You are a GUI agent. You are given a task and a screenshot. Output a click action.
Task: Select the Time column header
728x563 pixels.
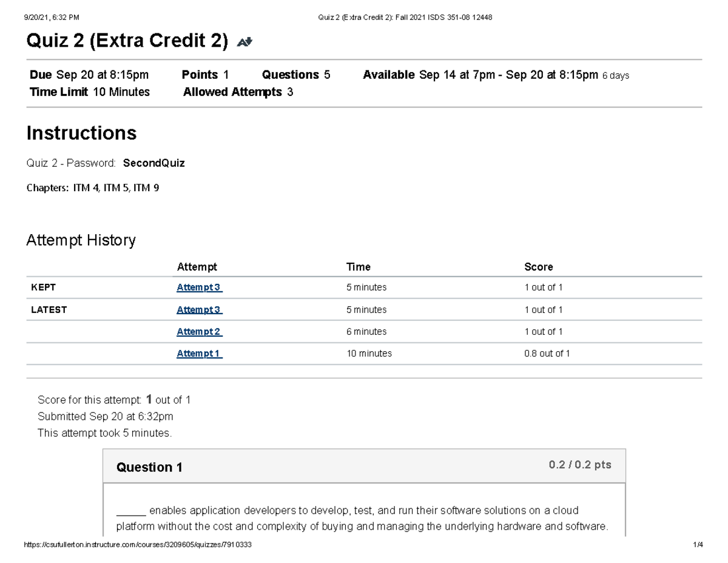358,266
